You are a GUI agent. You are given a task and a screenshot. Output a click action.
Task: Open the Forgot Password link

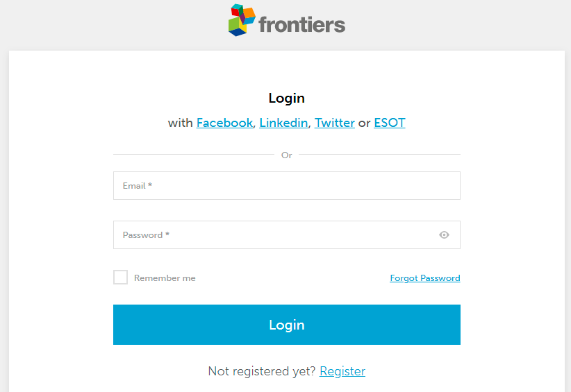click(x=425, y=278)
